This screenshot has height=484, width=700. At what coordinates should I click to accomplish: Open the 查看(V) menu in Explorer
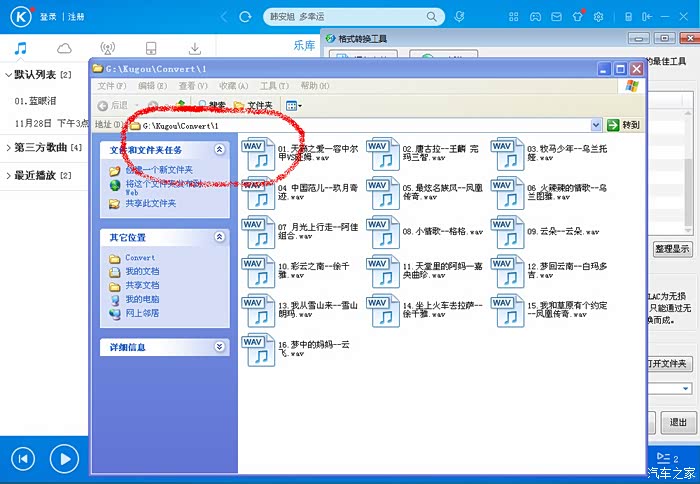[x=193, y=86]
